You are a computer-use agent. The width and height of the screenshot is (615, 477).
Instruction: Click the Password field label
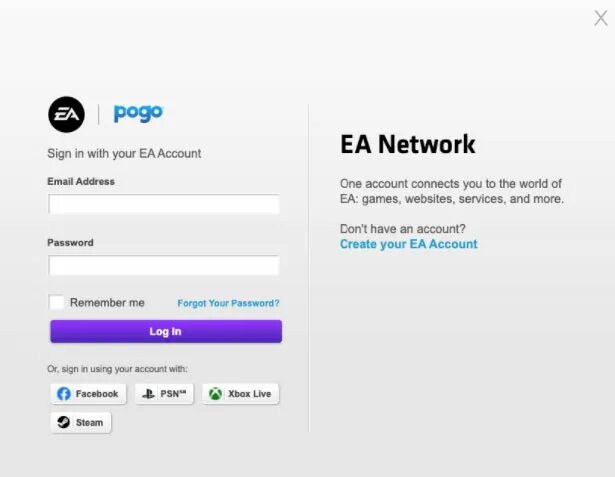70,243
